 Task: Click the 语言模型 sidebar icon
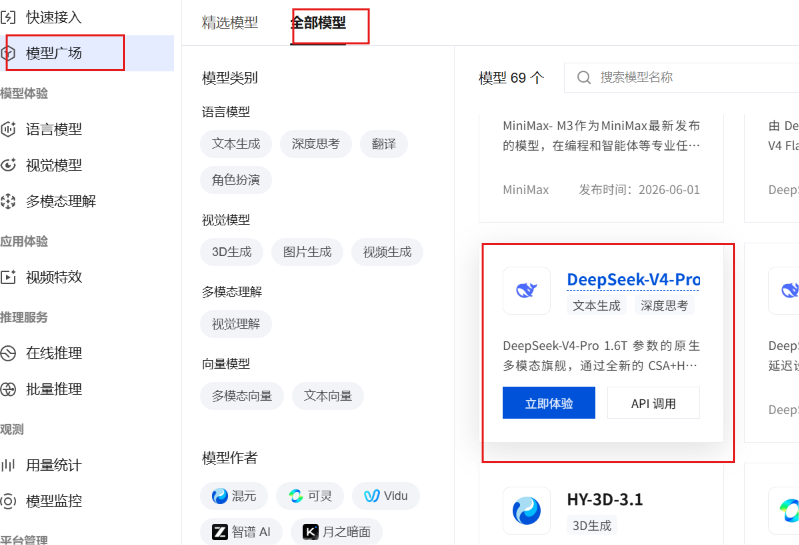pos(8,129)
